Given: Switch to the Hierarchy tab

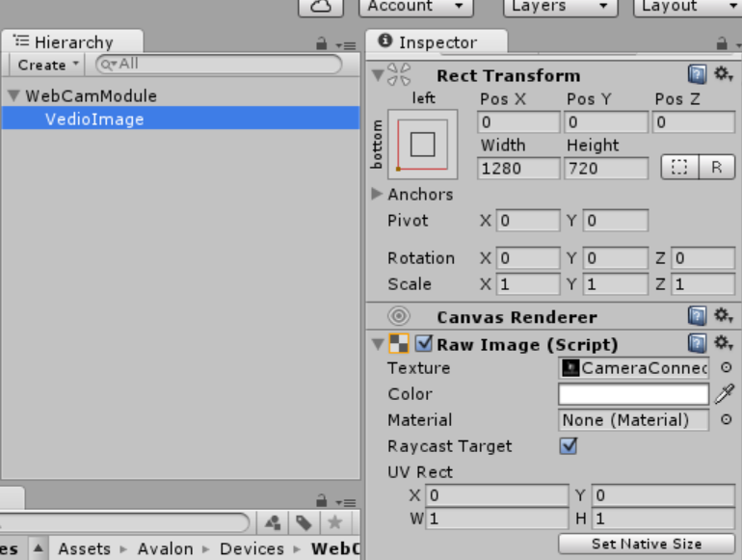Looking at the screenshot, I should (x=72, y=42).
